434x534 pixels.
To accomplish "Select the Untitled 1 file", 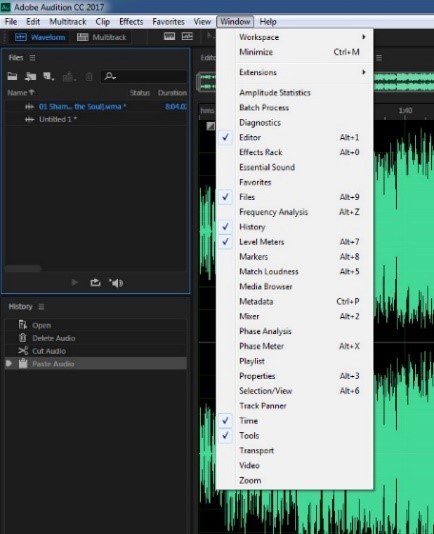I will click(95, 119).
